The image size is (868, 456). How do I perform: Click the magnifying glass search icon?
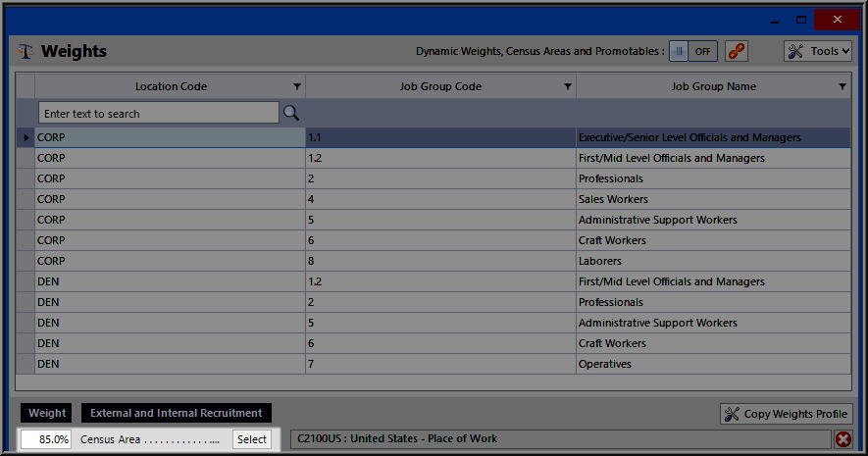pos(291,113)
